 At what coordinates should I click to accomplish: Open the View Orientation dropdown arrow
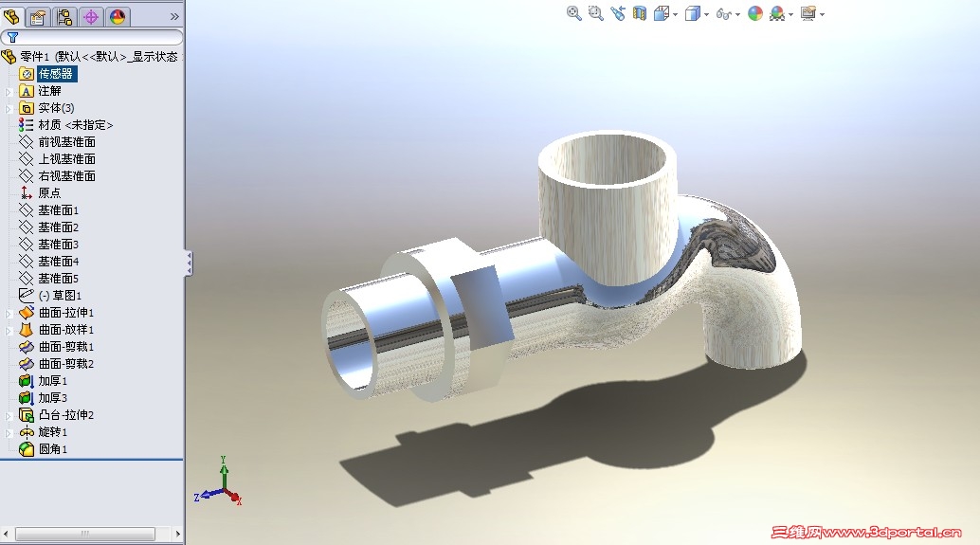tap(675, 14)
